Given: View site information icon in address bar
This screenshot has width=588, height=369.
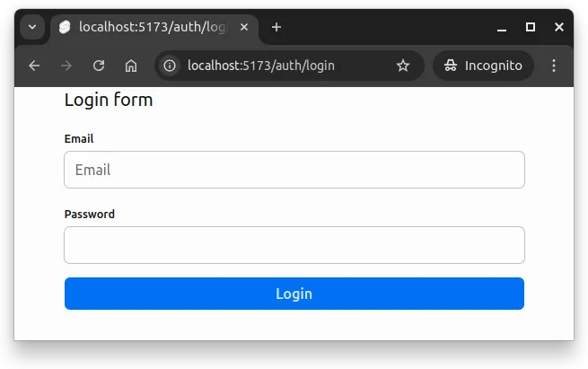Looking at the screenshot, I should (171, 66).
